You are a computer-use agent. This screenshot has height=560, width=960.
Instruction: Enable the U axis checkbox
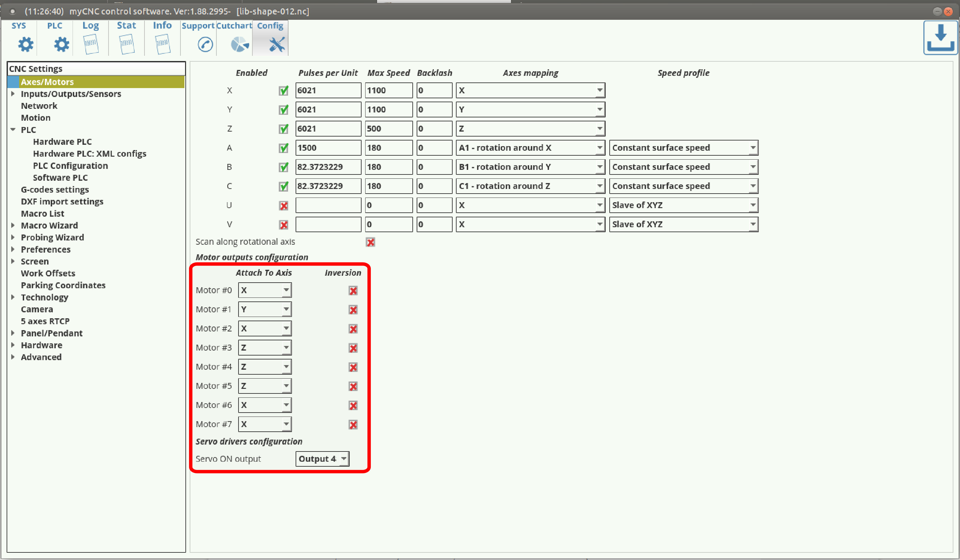click(x=283, y=206)
